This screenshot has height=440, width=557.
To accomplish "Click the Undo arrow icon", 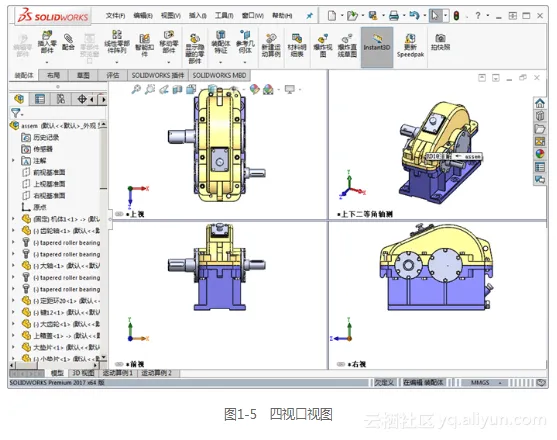I will click(414, 15).
